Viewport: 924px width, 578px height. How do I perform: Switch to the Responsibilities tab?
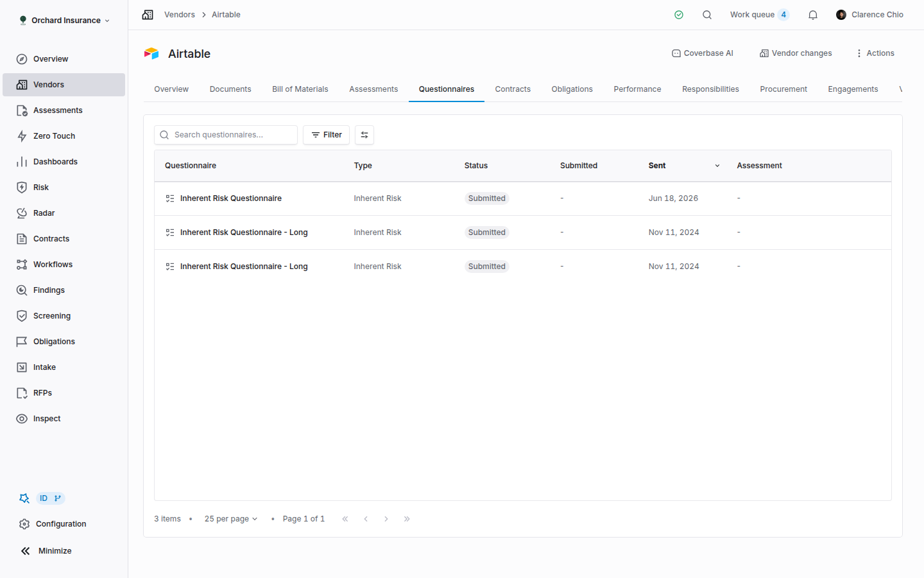pyautogui.click(x=710, y=89)
